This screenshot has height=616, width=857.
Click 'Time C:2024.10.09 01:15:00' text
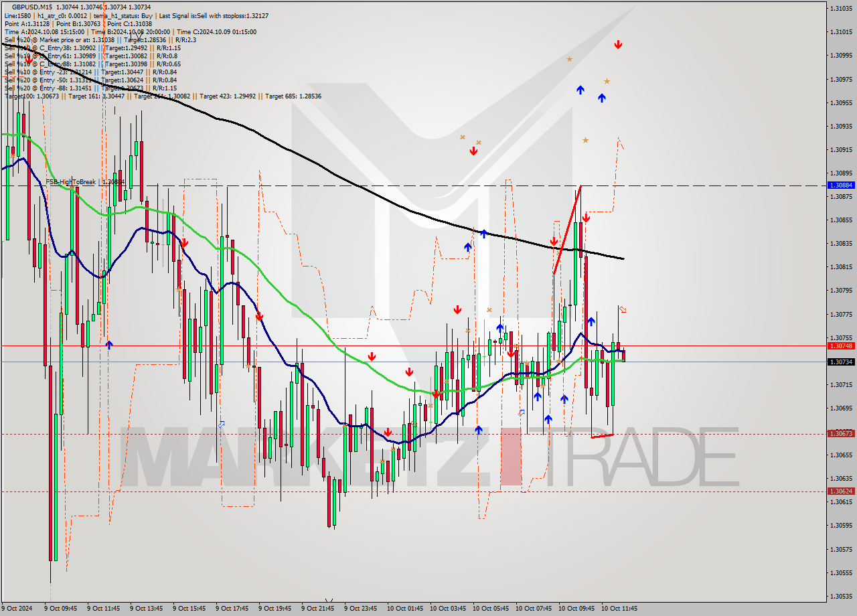[216, 31]
